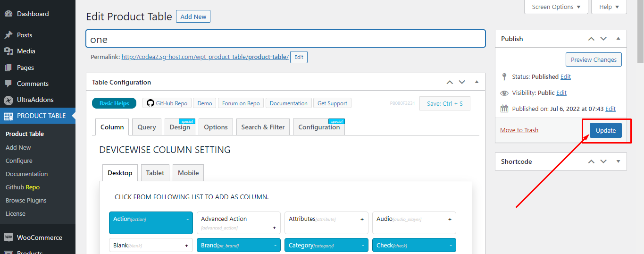Add the Audio player column
644x254 pixels.
pos(450,219)
